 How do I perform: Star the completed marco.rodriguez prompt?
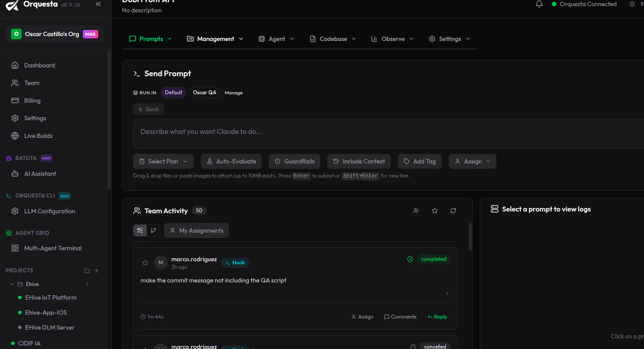pos(145,263)
